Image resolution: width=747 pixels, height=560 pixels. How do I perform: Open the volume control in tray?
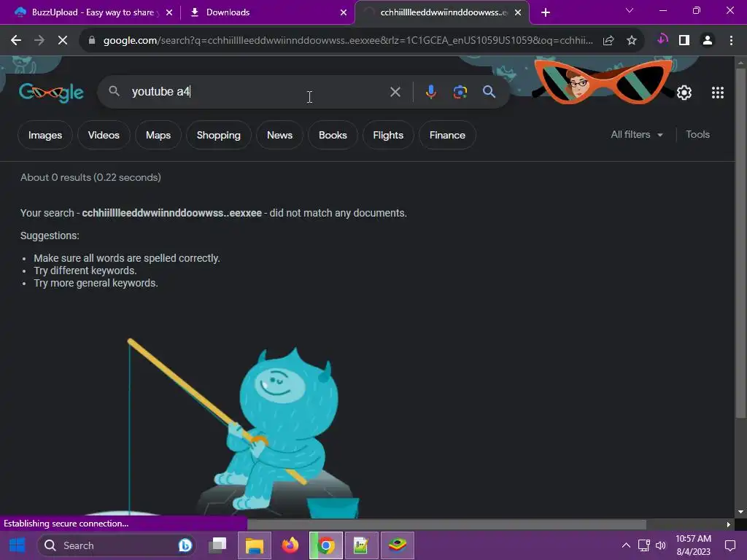[x=661, y=545]
